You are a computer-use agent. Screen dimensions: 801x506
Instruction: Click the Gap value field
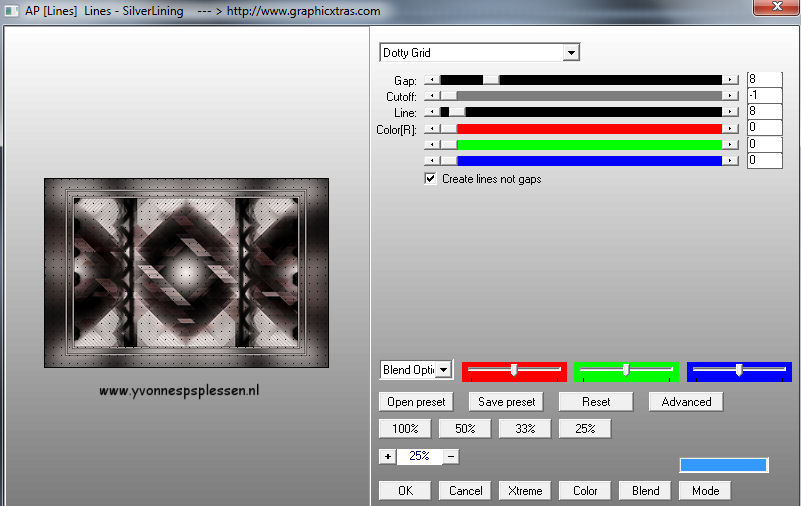click(x=764, y=79)
